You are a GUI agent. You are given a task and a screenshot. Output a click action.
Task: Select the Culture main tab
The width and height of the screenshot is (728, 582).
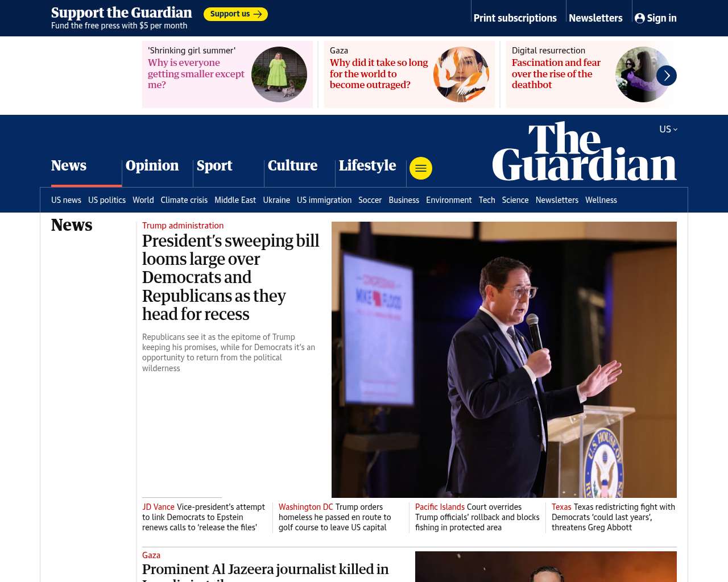click(x=292, y=165)
